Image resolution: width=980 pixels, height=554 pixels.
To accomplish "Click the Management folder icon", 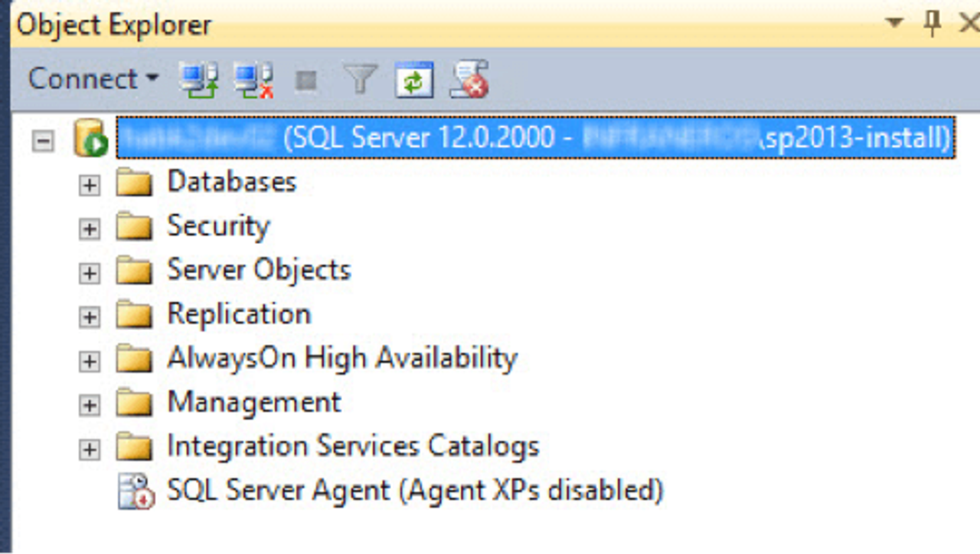I will pos(134,403).
